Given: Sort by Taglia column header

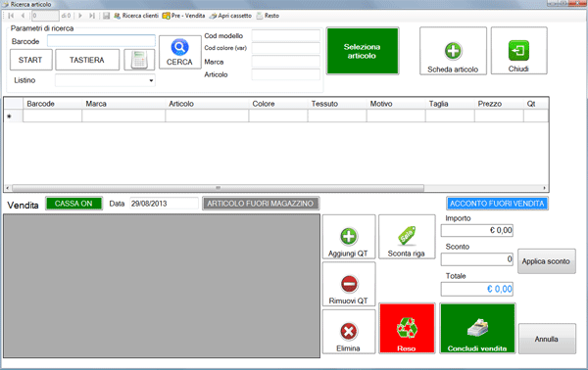Looking at the screenshot, I should coord(450,104).
